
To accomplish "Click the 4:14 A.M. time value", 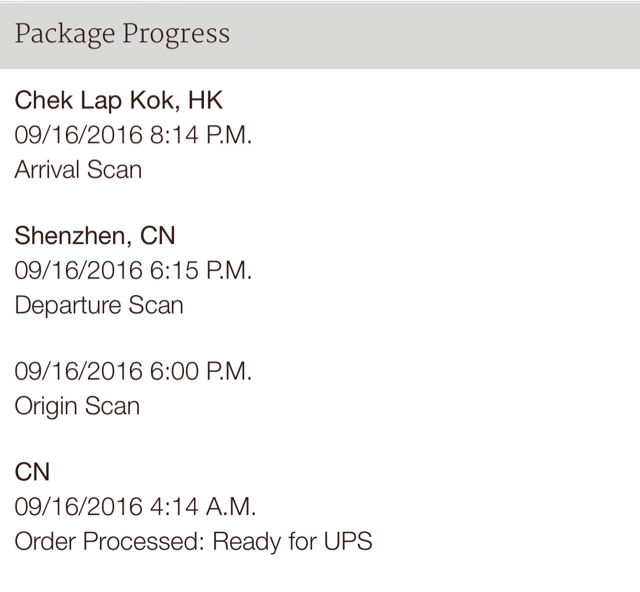I will point(203,507).
